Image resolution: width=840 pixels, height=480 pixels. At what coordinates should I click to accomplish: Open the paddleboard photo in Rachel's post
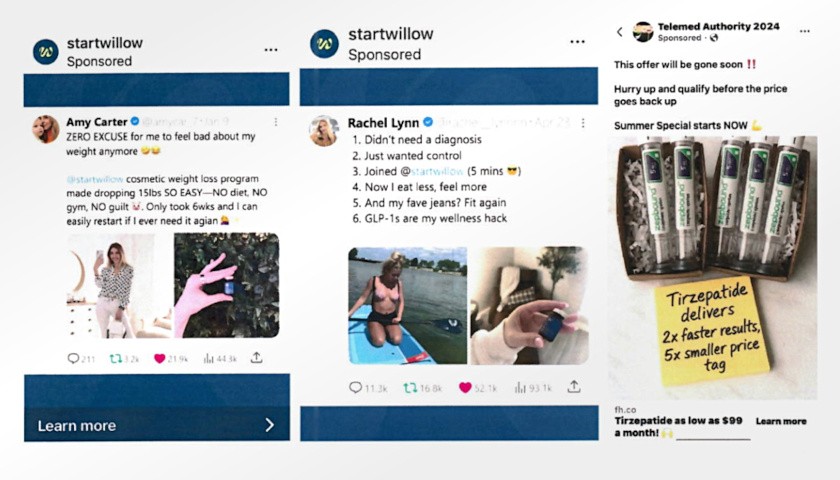pyautogui.click(x=408, y=305)
